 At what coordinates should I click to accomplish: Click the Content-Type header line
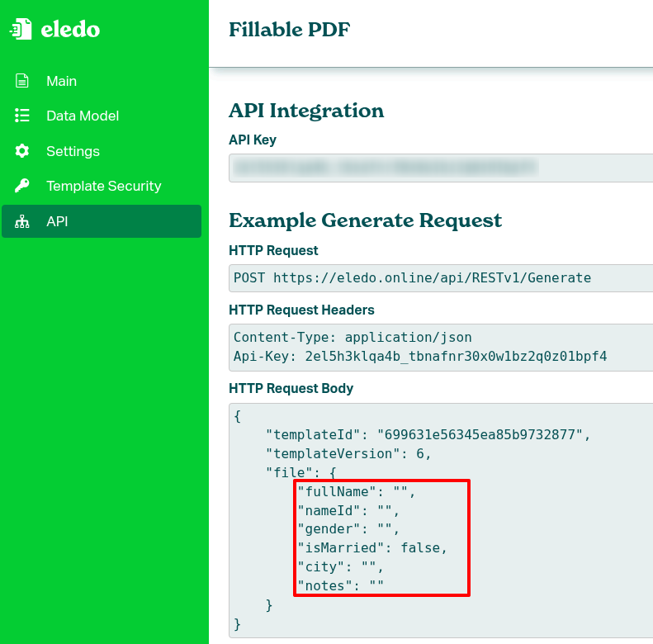(x=353, y=337)
